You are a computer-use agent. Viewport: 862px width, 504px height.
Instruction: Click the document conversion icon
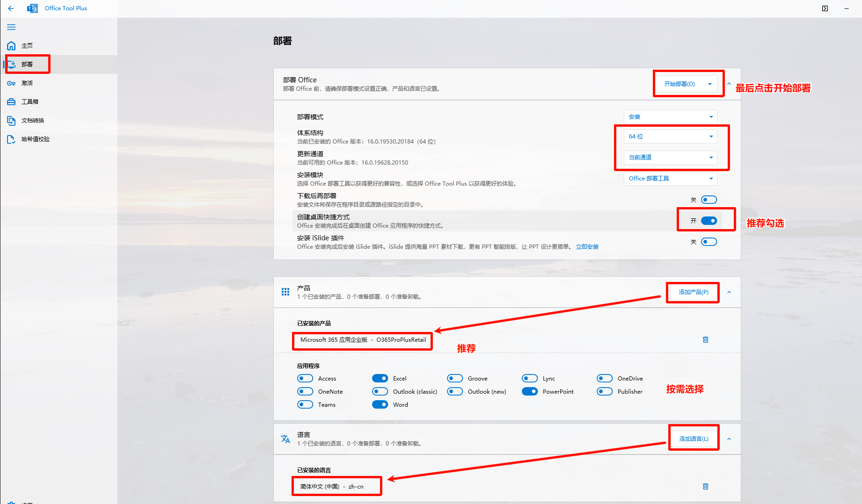tap(11, 121)
